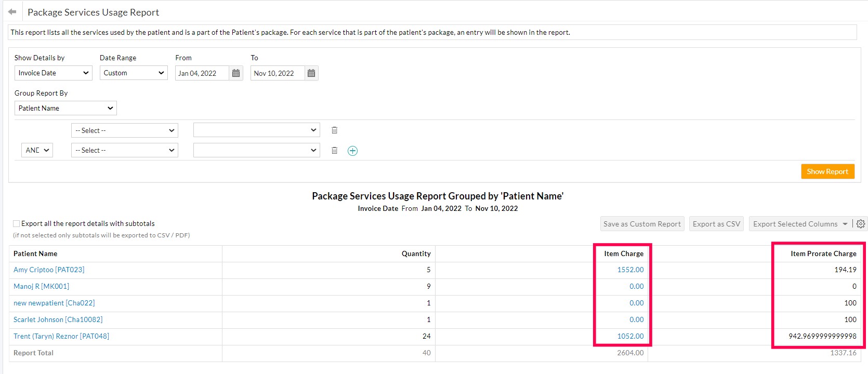868x374 pixels.
Task: Open patient Trent (Taryn) Reznor [PAT048] link
Action: (x=61, y=336)
